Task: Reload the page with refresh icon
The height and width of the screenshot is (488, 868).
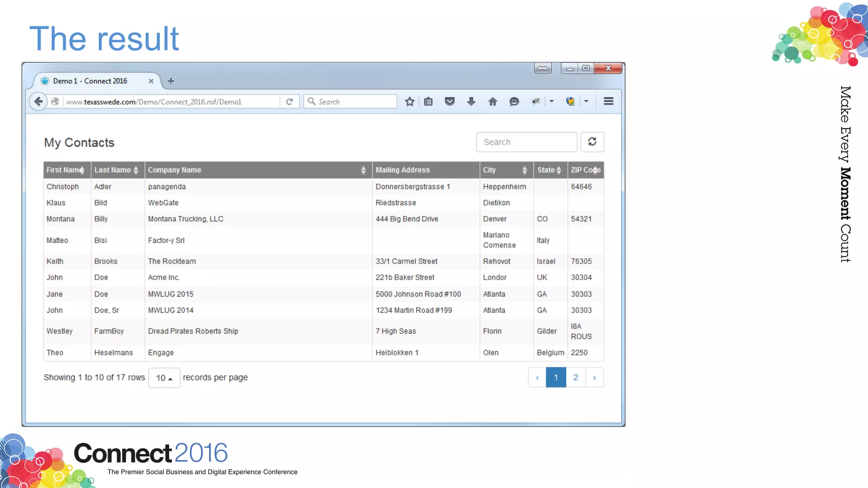Action: [289, 102]
